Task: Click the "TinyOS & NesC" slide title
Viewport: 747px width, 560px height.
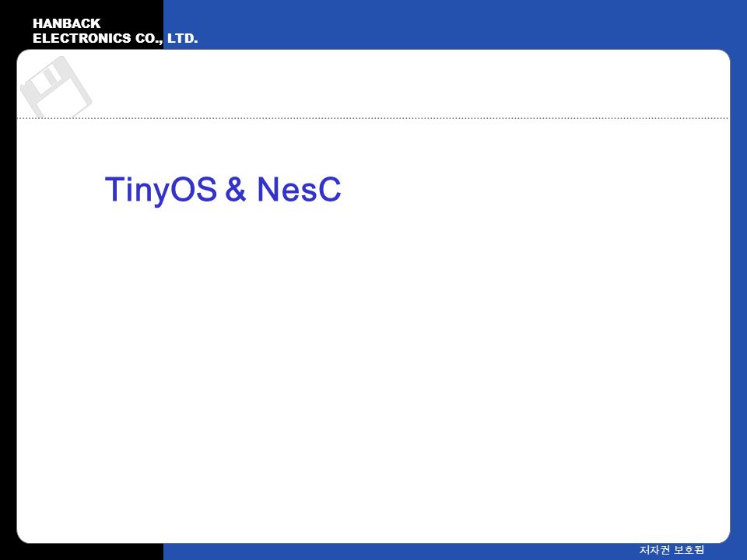Action: [x=223, y=190]
